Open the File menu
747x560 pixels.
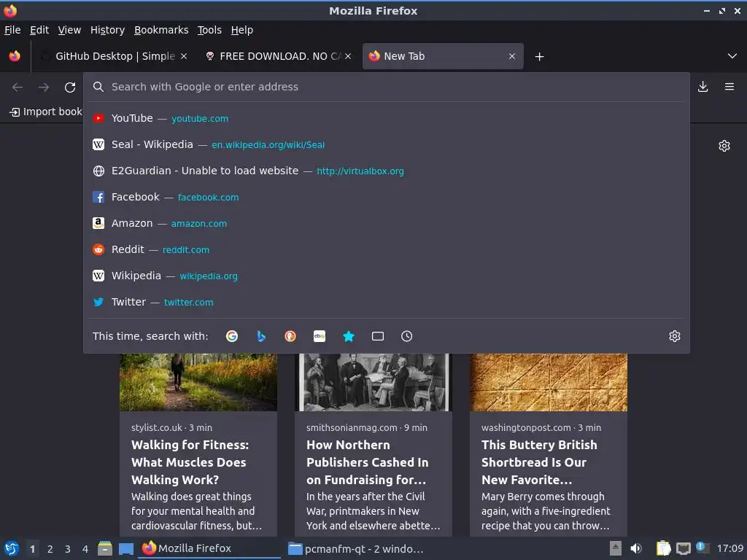[x=12, y=30]
